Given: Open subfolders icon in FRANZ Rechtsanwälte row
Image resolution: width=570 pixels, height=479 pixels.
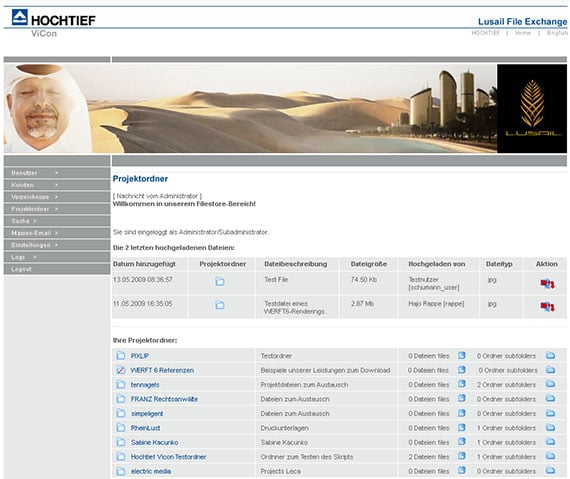Looking at the screenshot, I should coord(550,398).
